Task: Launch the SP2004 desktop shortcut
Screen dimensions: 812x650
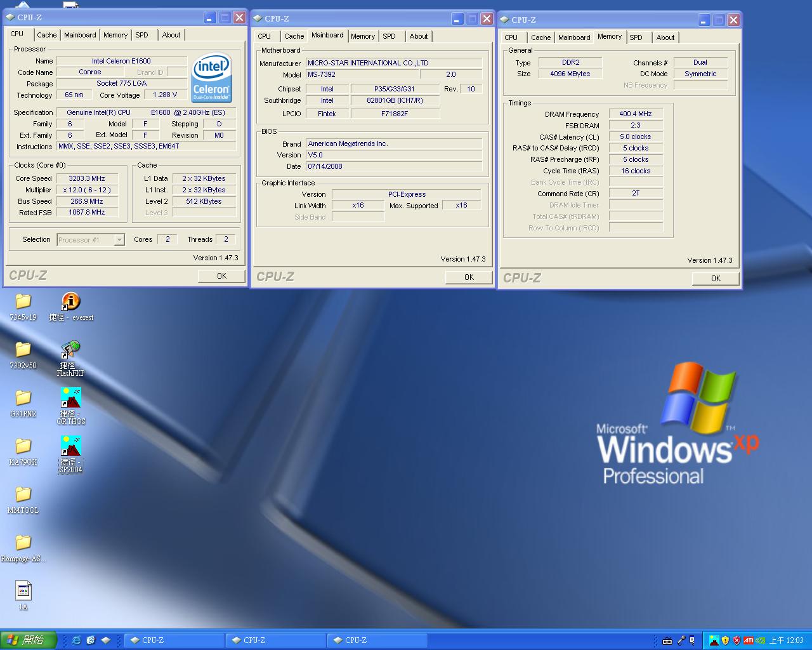Action: [x=70, y=446]
